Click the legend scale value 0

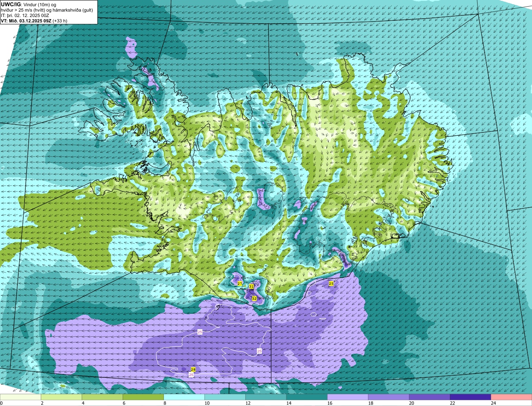point(2,403)
